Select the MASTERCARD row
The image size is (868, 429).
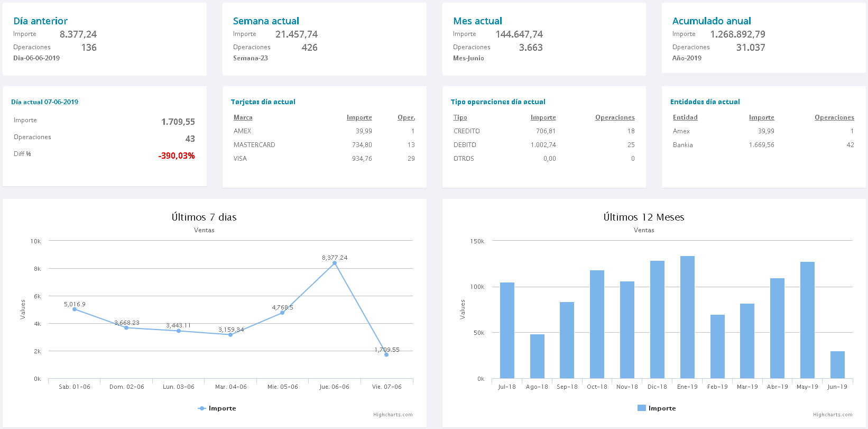click(x=324, y=145)
